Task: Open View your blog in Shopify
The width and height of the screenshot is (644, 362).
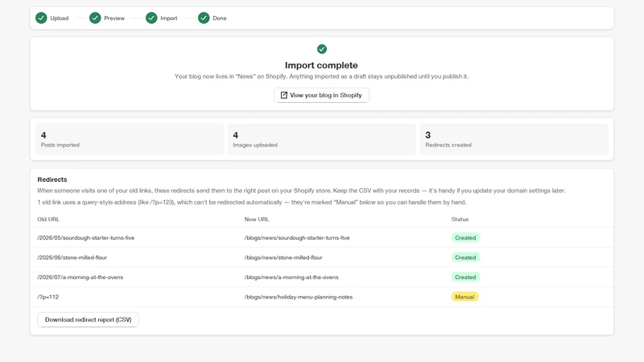Action: [x=321, y=95]
